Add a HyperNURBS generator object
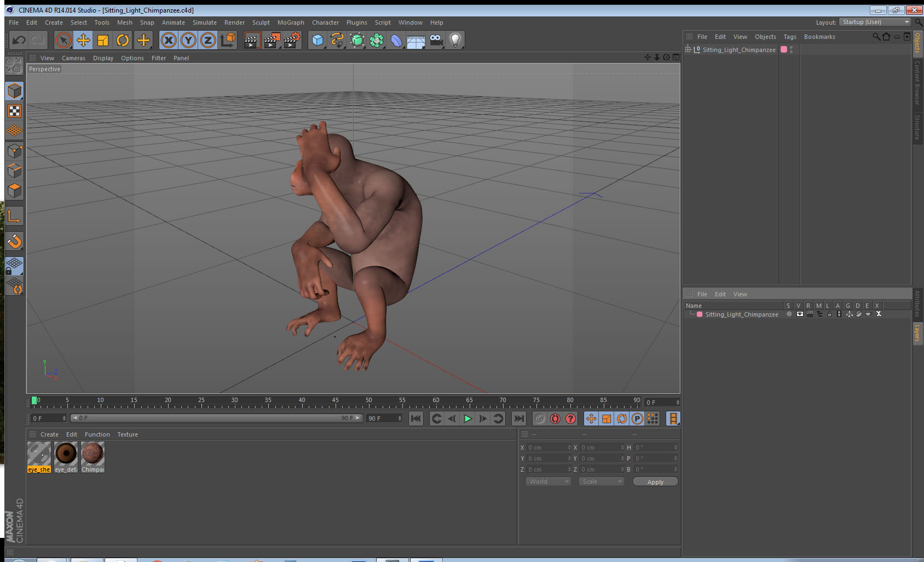 point(357,40)
